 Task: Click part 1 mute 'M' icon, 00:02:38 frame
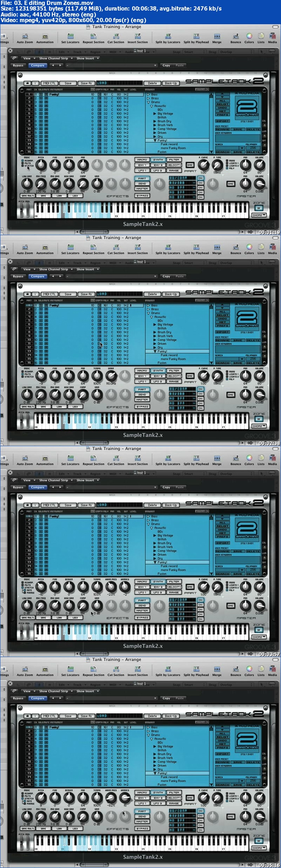46,305
